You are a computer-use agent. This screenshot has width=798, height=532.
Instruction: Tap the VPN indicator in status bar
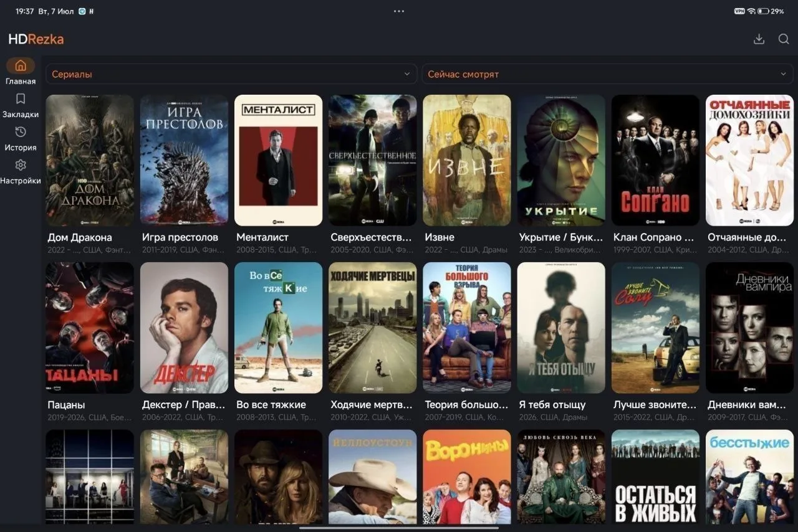click(739, 11)
